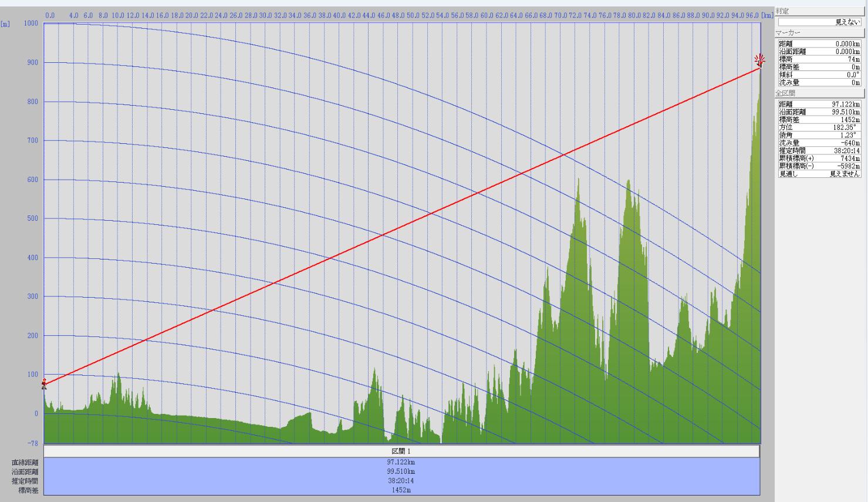The image size is (868, 502).
Task: Click the 見通し 見えません row
Action: coord(820,174)
